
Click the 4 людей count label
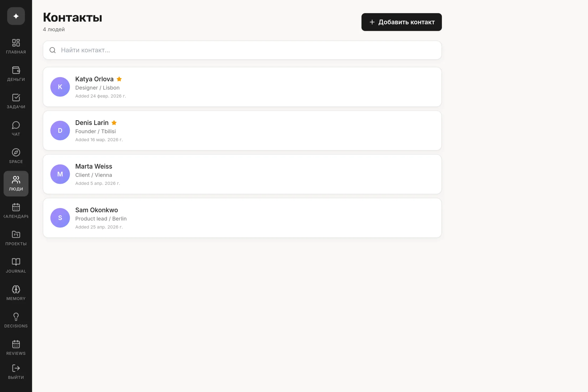(x=54, y=29)
